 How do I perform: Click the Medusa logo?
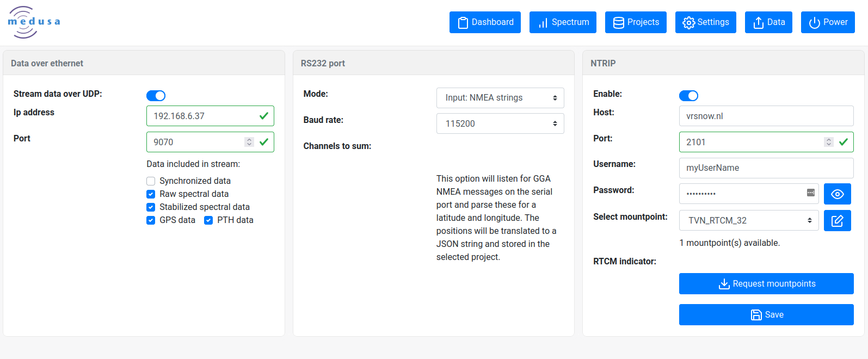pos(34,22)
